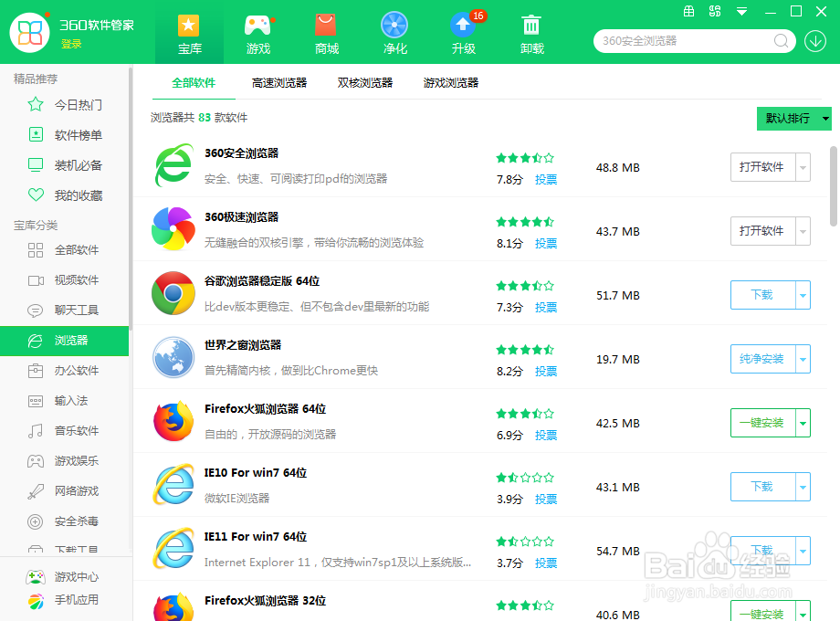Click 打开软件 for 360安全浏览器
The height and width of the screenshot is (621, 840).
tap(763, 167)
